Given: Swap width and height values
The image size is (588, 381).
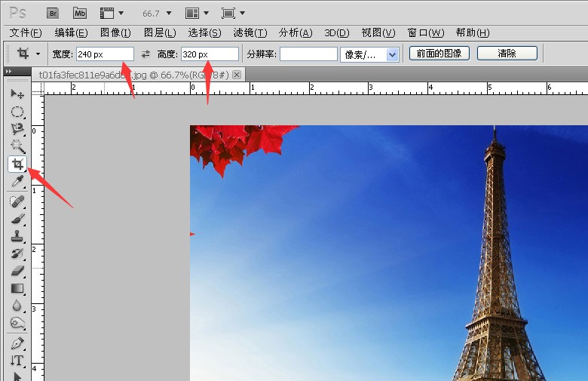Looking at the screenshot, I should 145,54.
